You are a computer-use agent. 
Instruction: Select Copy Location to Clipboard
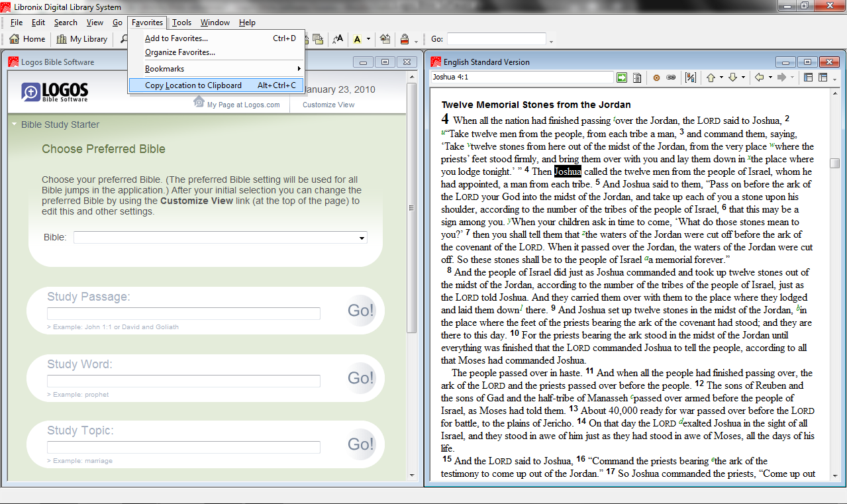(x=192, y=85)
